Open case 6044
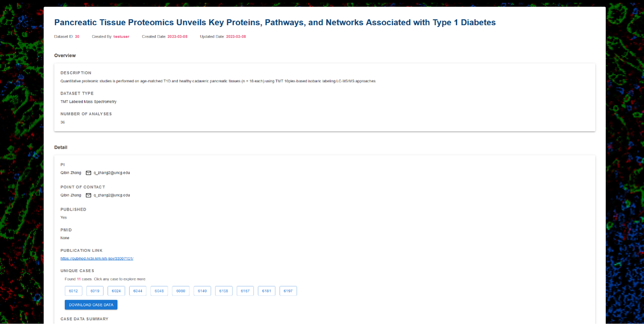Image resolution: width=644 pixels, height=326 pixels. pyautogui.click(x=138, y=291)
